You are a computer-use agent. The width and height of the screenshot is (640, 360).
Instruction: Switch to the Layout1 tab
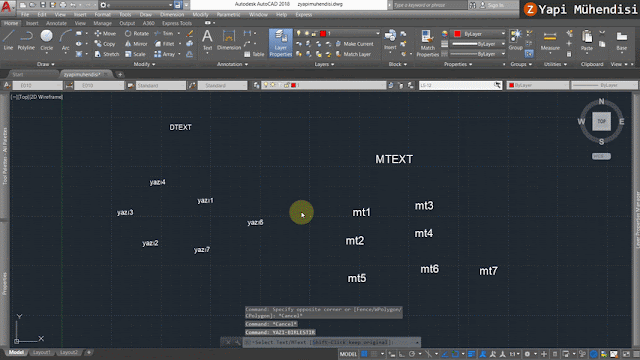pos(41,352)
